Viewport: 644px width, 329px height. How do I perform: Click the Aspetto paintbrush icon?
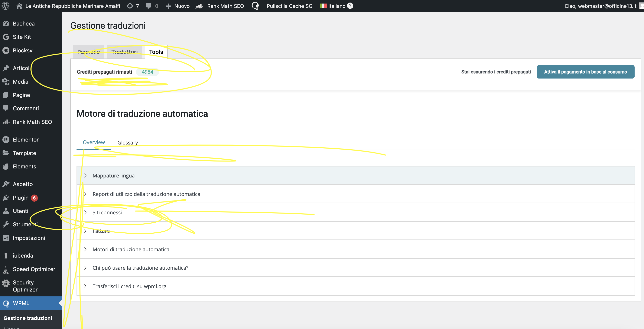tap(6, 184)
